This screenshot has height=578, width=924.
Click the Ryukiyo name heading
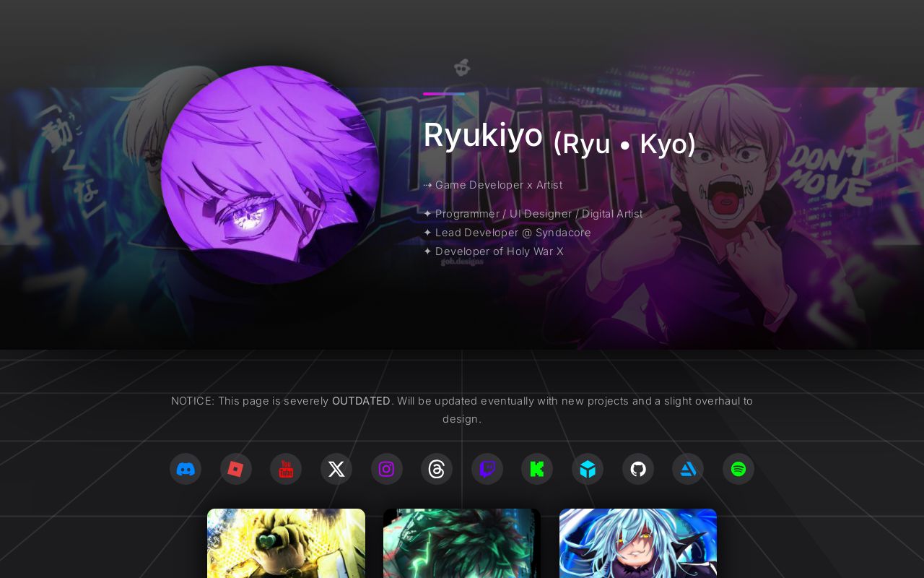pos(483,135)
